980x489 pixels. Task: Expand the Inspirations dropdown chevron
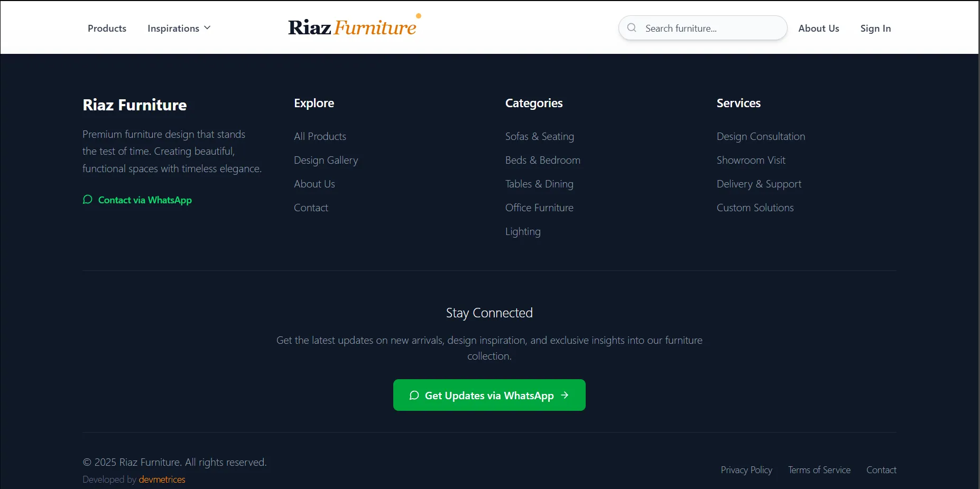(x=207, y=28)
